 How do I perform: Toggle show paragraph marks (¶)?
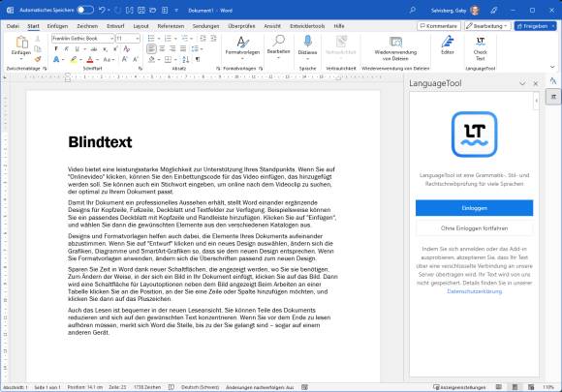[x=198, y=59]
